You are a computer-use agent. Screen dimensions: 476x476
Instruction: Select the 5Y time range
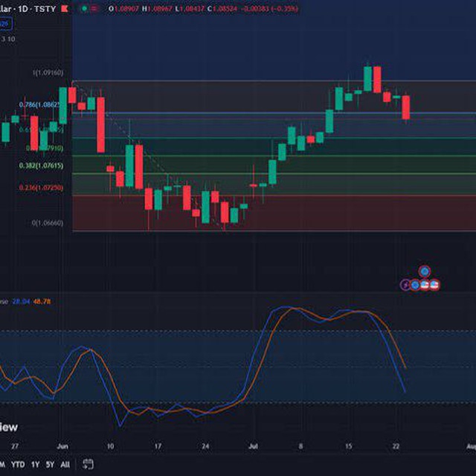[x=50, y=464]
